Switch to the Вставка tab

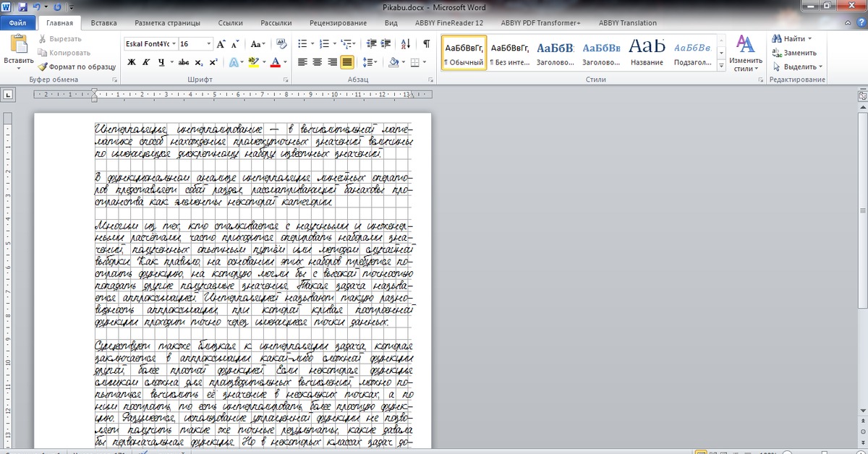tap(104, 23)
